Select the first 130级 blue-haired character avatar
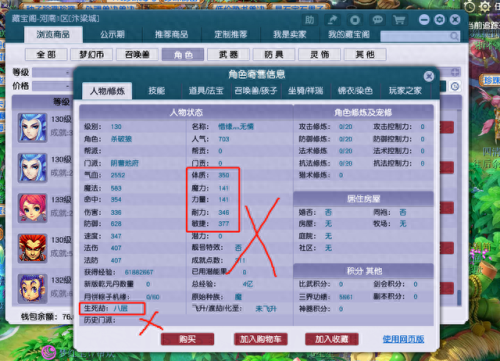The height and width of the screenshot is (361, 500). 32,128
